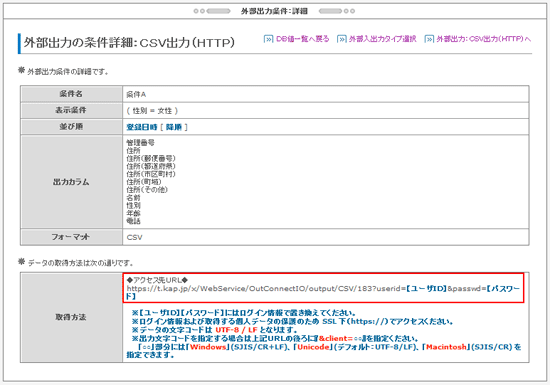Click the leftmost small circle in the title bar
Screen dimensions: 550x385
[196, 11]
